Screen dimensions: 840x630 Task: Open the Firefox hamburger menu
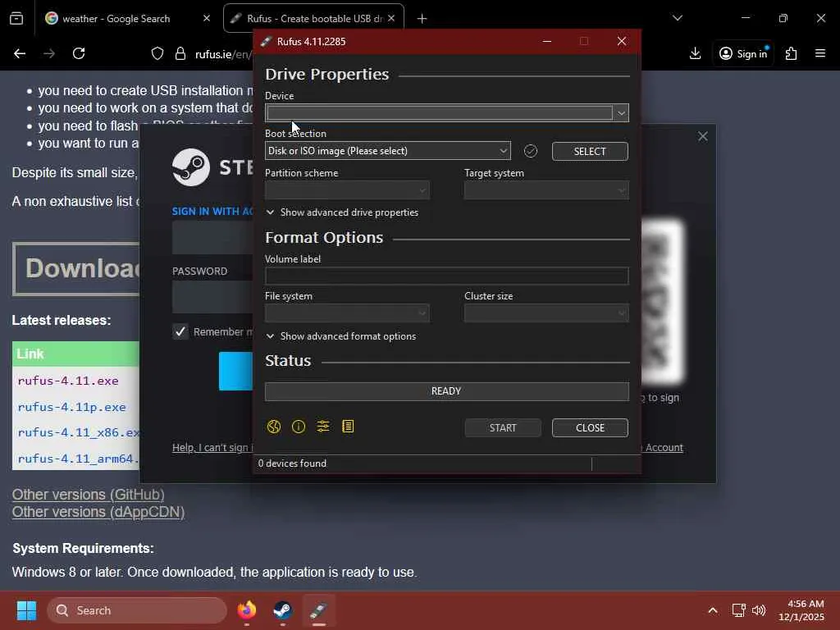pos(820,53)
